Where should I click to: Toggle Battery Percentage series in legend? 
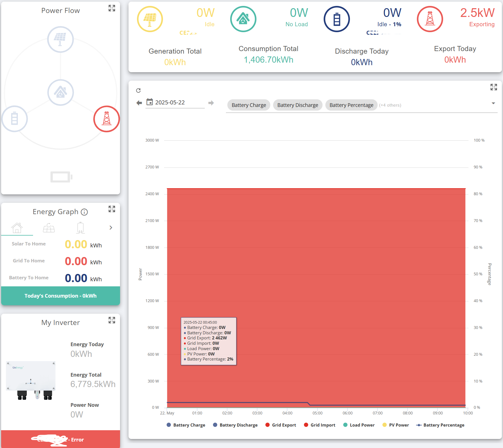coord(440,425)
